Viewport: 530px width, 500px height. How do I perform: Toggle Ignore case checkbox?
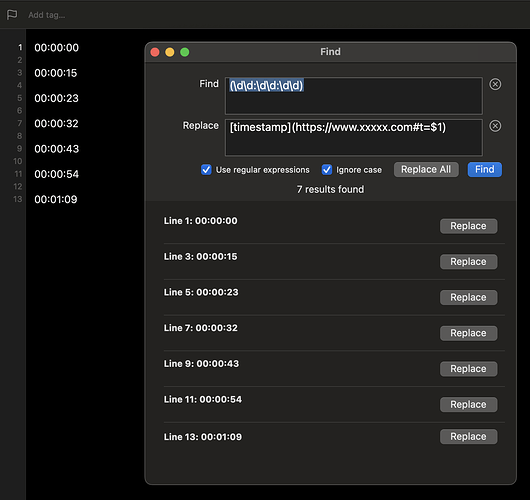click(327, 169)
